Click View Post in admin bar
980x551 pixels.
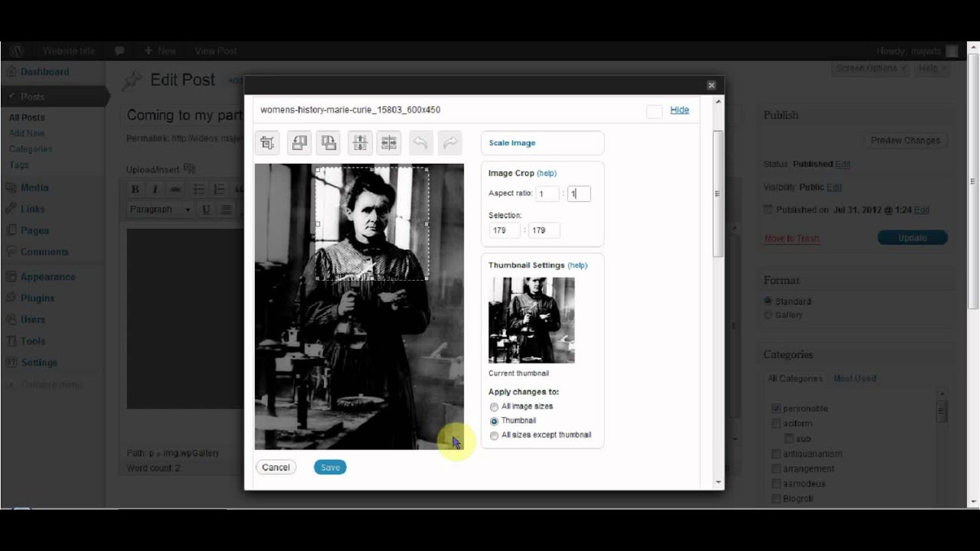[x=216, y=51]
